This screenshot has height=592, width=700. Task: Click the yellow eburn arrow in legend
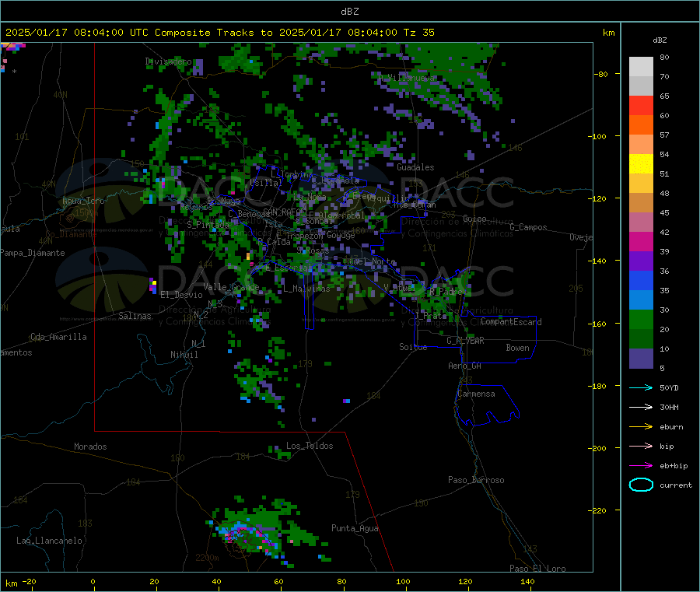[x=641, y=427]
